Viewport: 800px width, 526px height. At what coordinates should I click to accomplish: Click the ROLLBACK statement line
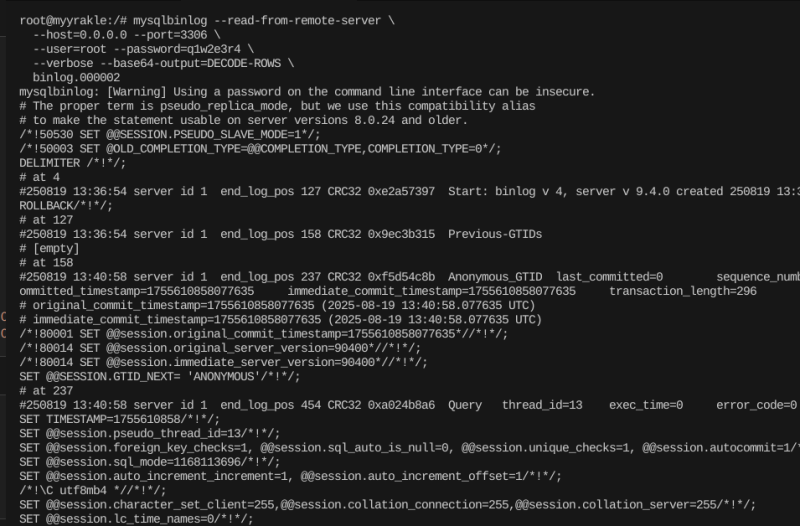pos(60,206)
